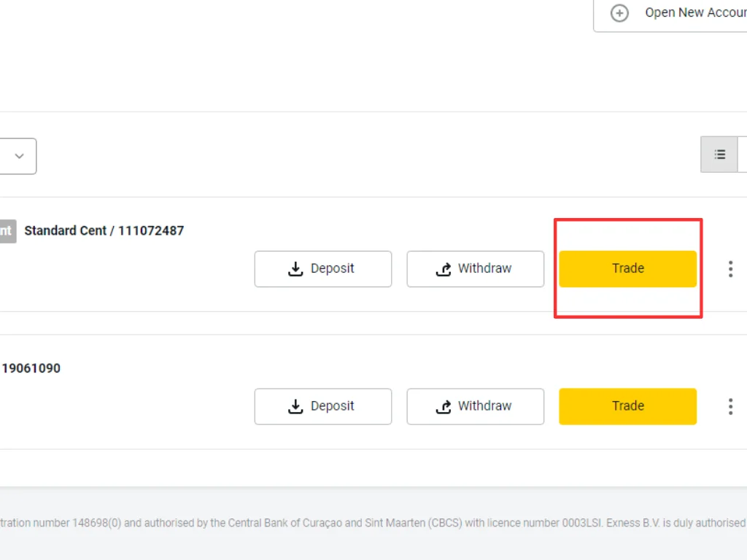Click the download icon on account 19061090's Deposit
747x560 pixels.
(x=295, y=407)
